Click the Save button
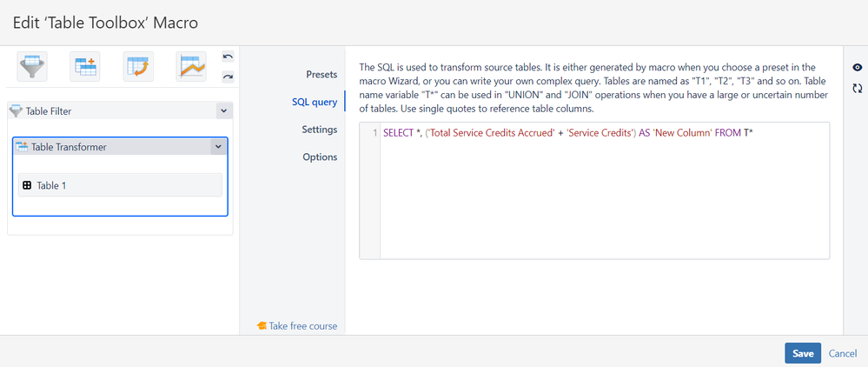Image resolution: width=868 pixels, height=367 pixels. click(x=803, y=354)
